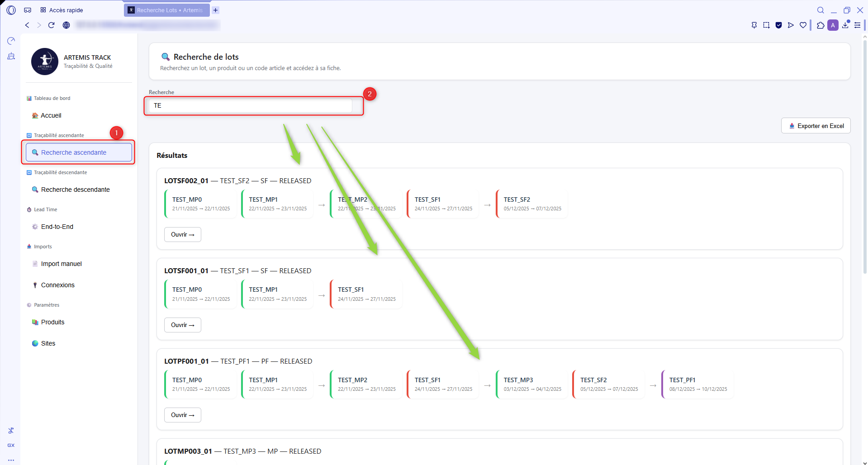Click the Artemis Track logo

coord(45,62)
